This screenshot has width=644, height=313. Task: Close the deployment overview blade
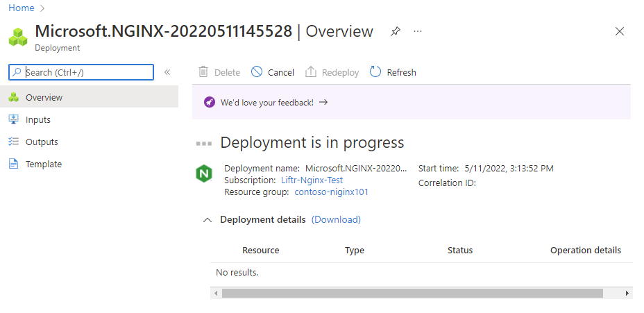click(x=619, y=31)
